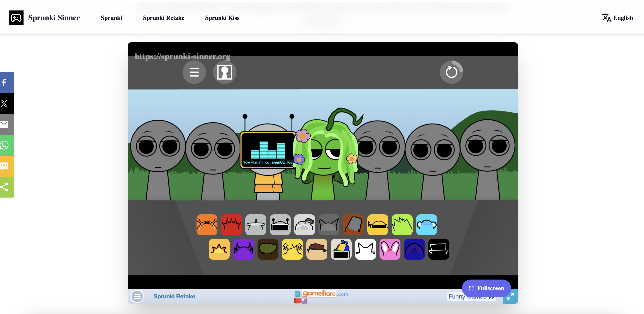This screenshot has height=314, width=644.
Task: Click the Fullscreen button
Action: (486, 288)
